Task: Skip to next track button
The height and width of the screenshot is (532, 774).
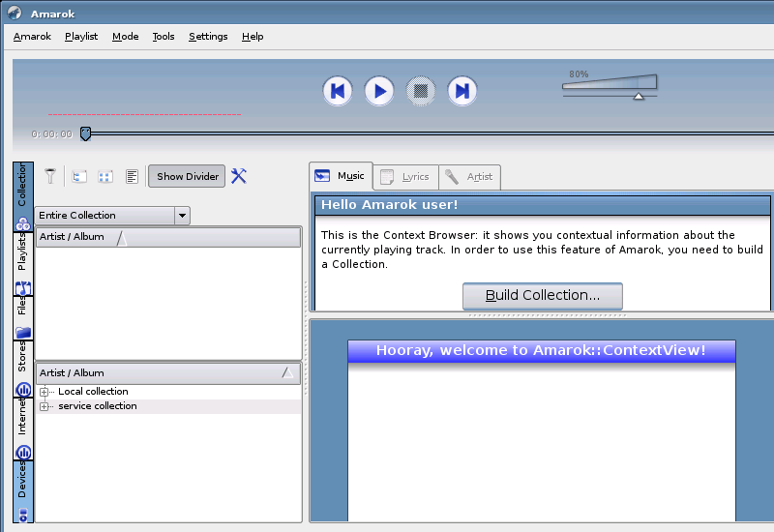Action: (x=462, y=91)
